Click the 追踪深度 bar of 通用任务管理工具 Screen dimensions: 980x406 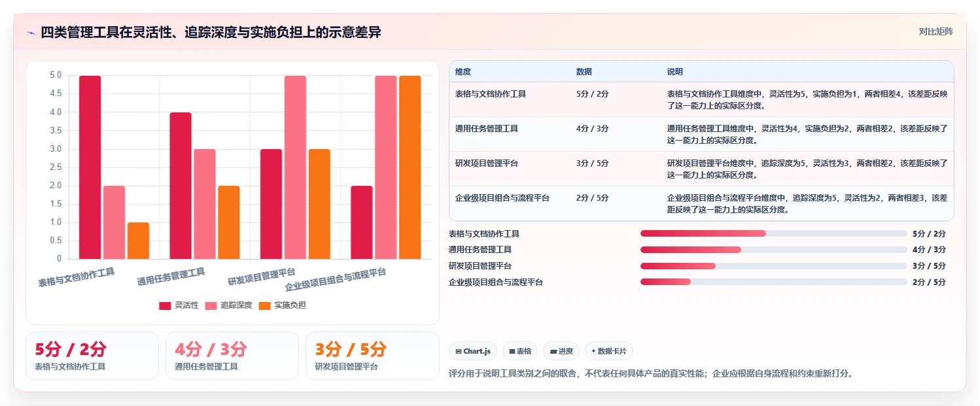[x=205, y=204]
